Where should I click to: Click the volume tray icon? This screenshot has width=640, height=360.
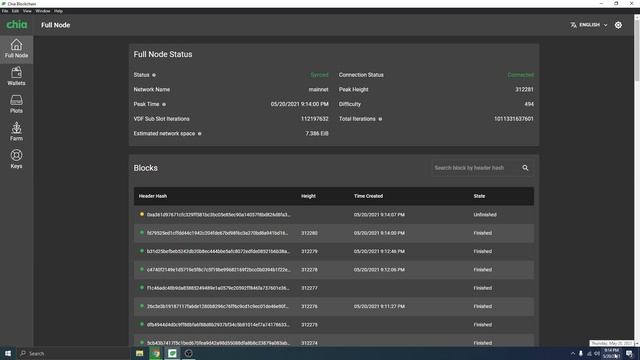[597, 353]
